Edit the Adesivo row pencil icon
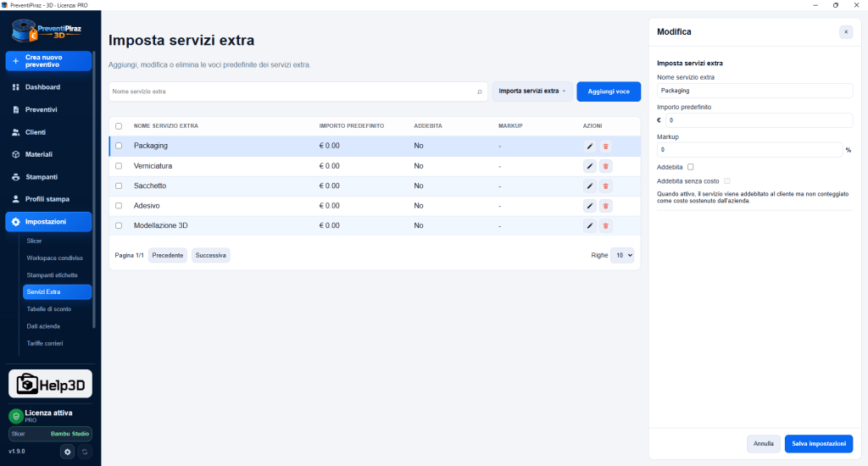 click(590, 206)
